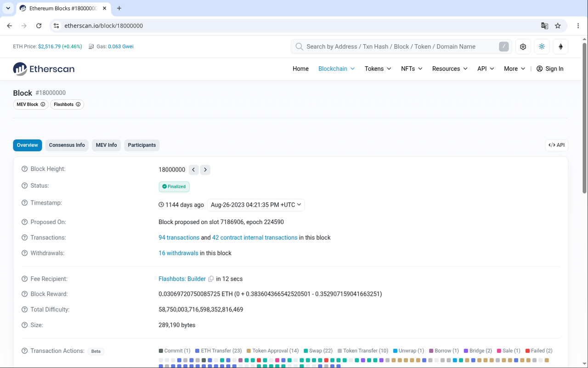Viewport: 588px width, 368px height.
Task: Switch to the MEV Info tab
Action: click(x=107, y=145)
